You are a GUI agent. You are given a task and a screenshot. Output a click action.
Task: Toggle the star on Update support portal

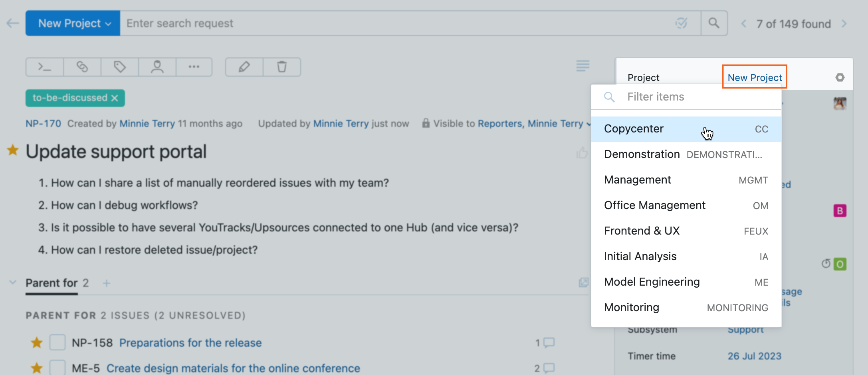12,151
